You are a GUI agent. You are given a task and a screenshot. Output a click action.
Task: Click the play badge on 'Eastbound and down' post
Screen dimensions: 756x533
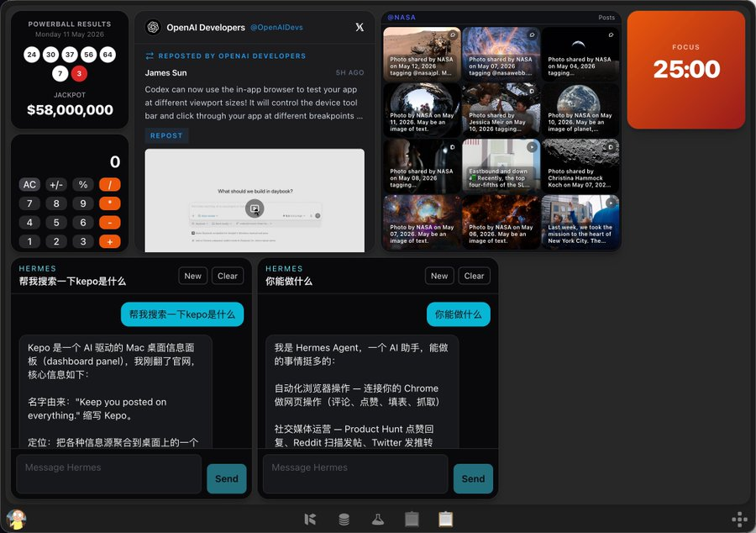click(x=532, y=146)
